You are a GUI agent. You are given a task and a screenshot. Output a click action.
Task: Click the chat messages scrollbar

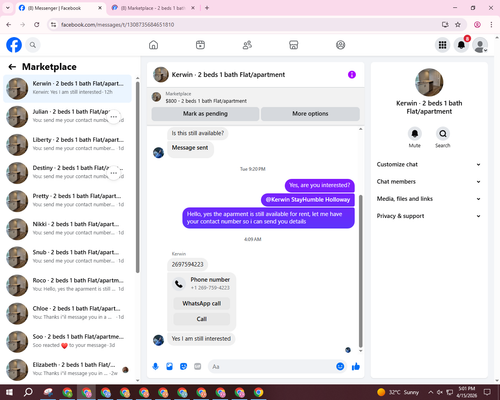[360, 272]
